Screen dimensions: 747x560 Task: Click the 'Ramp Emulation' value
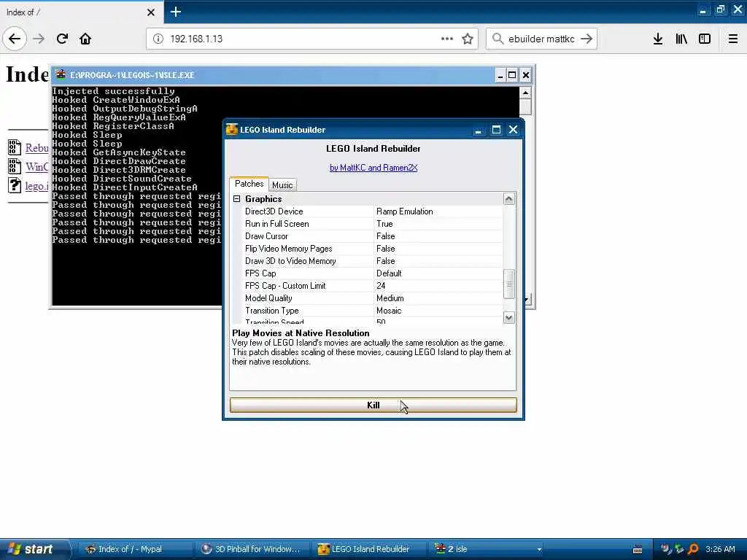[404, 211]
